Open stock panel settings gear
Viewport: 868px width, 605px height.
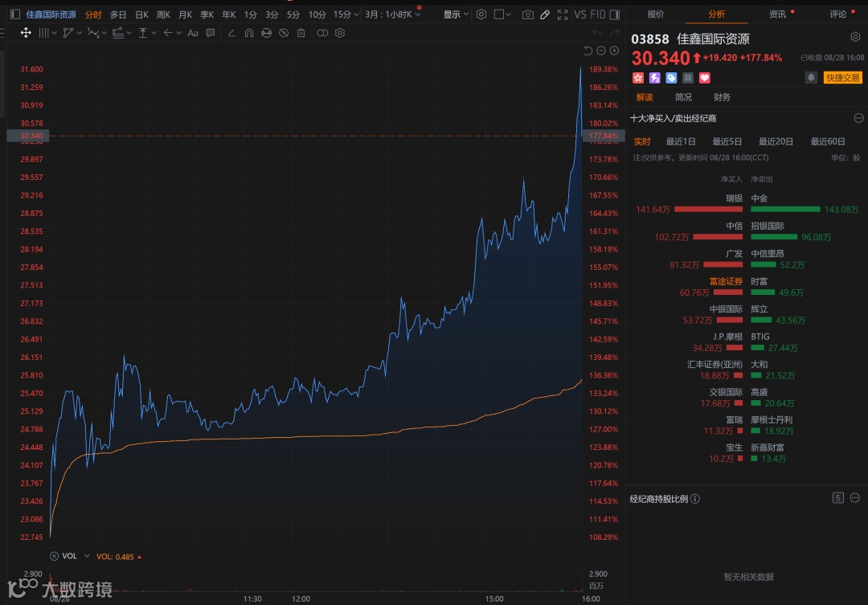point(855,37)
